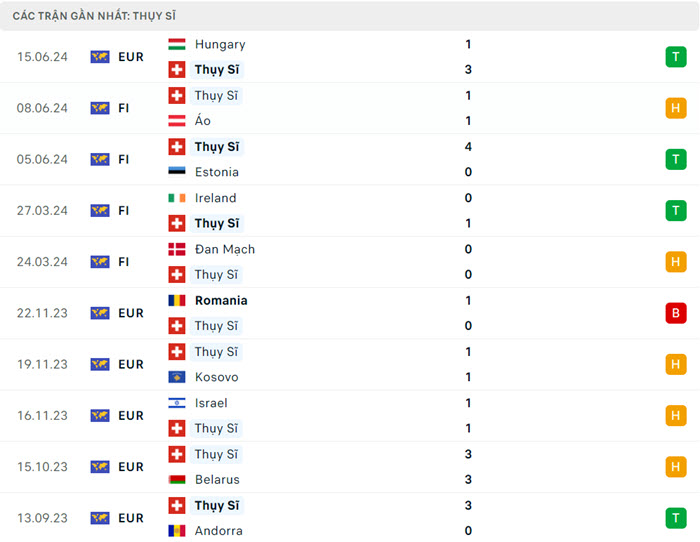Click the orange H badge for Kosovo match

pyautogui.click(x=676, y=364)
